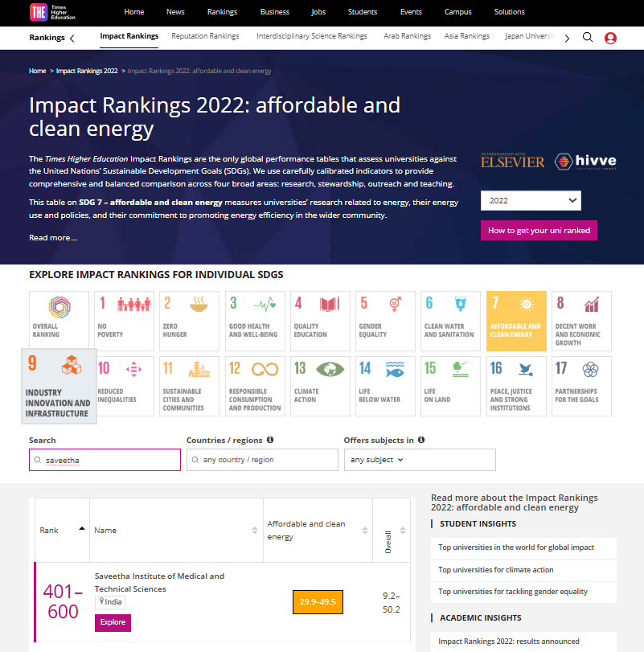Screen dimensions: 644x652
Task: Select the Life Below Water tile
Action: [x=384, y=386]
